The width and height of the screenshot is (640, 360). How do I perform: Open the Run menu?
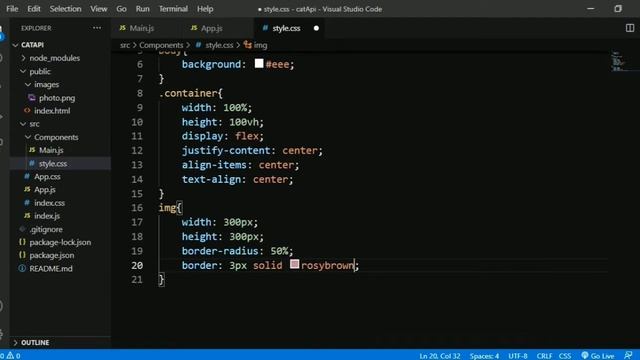tap(142, 9)
